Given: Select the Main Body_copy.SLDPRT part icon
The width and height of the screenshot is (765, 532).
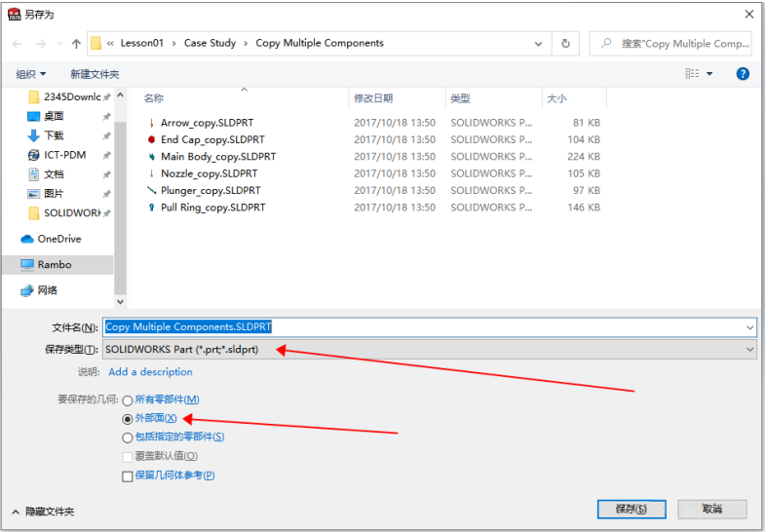Looking at the screenshot, I should [151, 157].
